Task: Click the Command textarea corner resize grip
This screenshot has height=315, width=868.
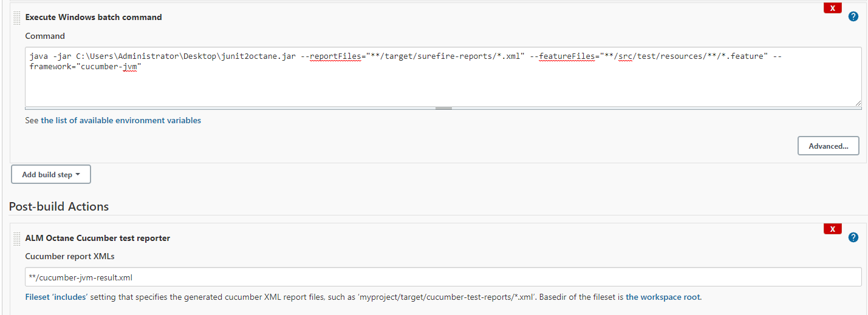Action: coord(858,103)
